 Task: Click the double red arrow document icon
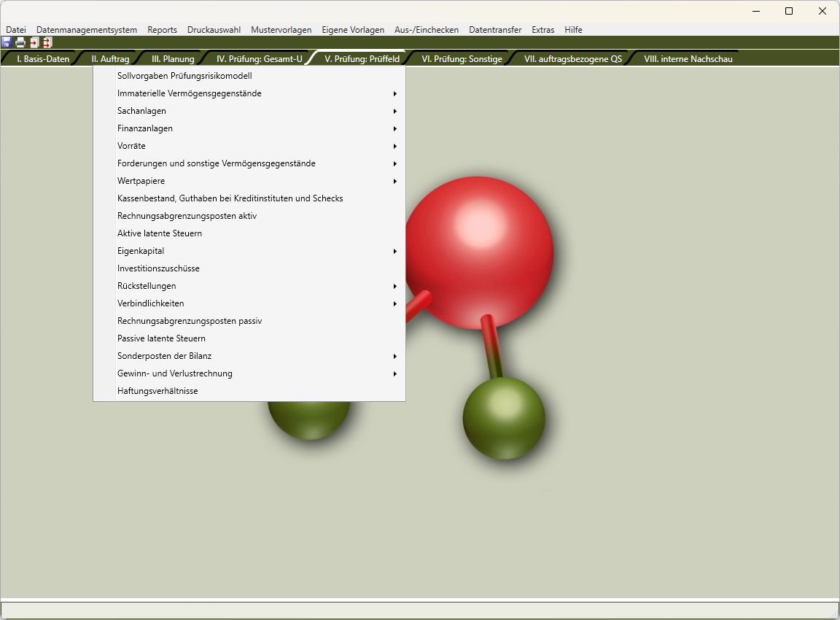tap(47, 42)
